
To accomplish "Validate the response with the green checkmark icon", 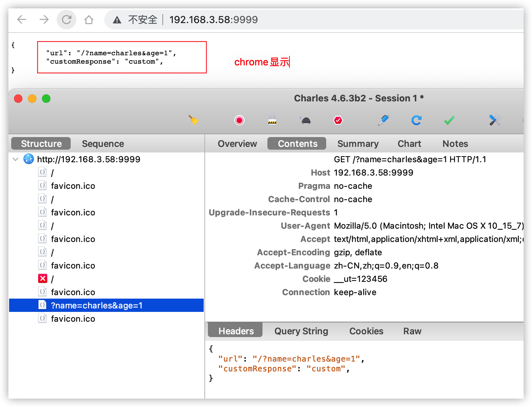I will point(449,120).
